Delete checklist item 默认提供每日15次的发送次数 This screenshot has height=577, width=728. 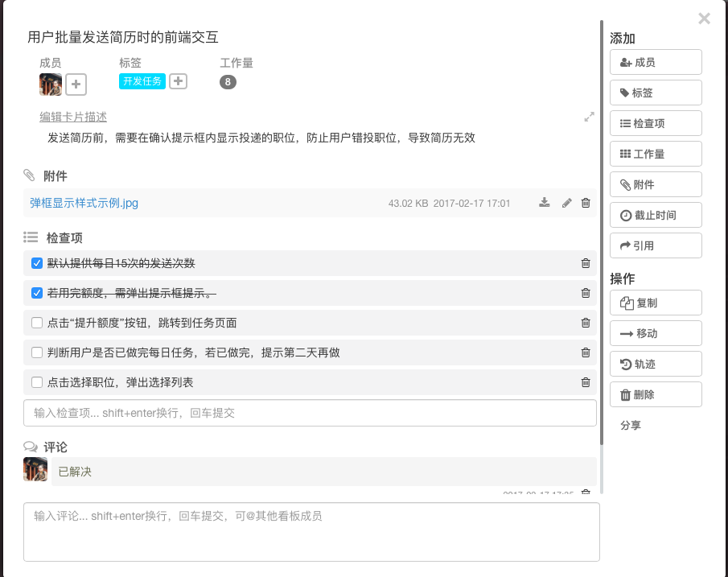586,263
